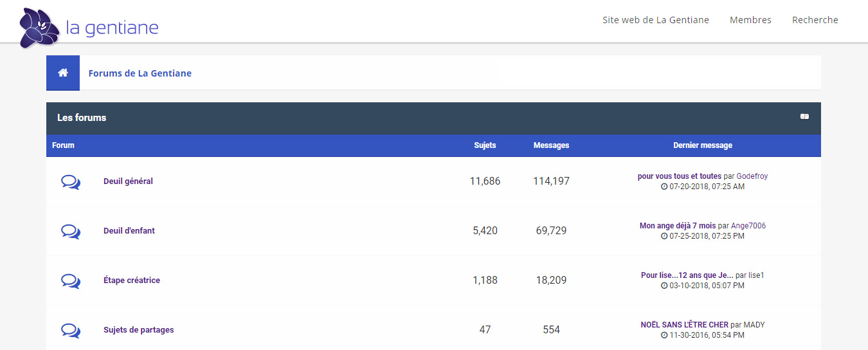Open Site web de La Gentiane
Image resolution: width=868 pixels, height=350 pixels.
(656, 20)
